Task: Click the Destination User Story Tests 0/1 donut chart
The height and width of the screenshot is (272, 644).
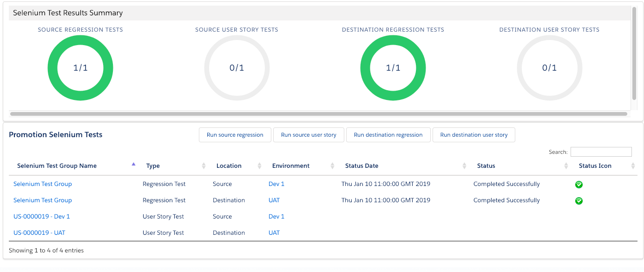Action: 550,68
